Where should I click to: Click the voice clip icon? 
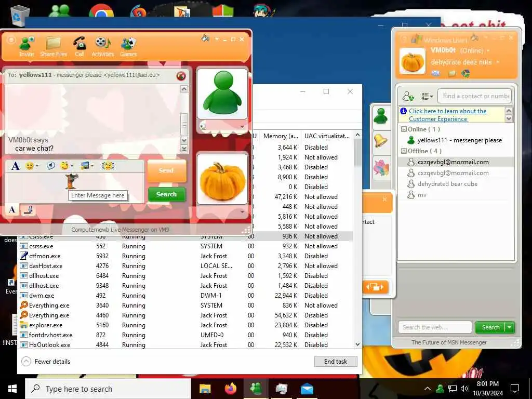pos(51,166)
